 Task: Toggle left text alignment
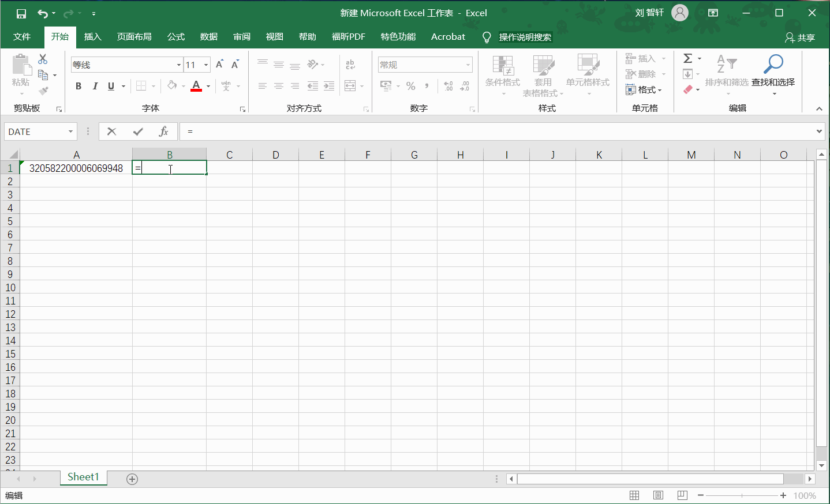pos(263,86)
